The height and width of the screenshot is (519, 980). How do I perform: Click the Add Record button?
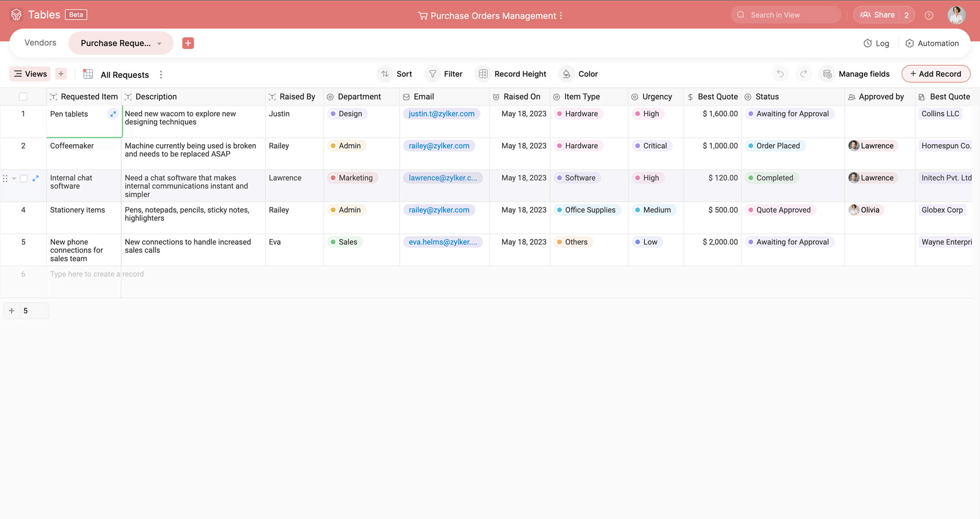pos(936,74)
